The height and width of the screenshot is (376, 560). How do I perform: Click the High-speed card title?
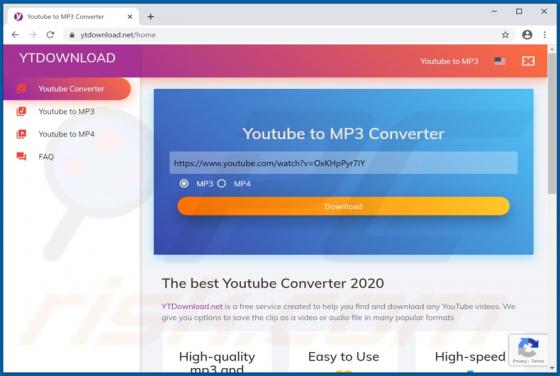tap(470, 356)
